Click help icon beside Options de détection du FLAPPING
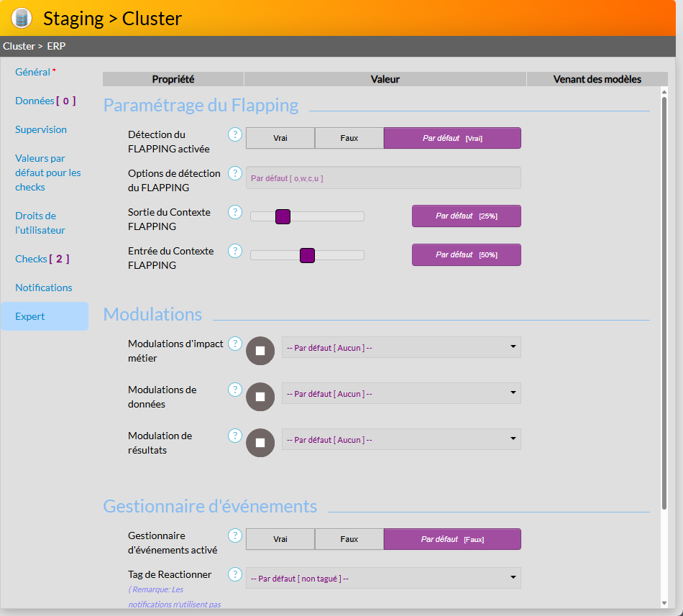This screenshot has width=683, height=616. click(235, 173)
